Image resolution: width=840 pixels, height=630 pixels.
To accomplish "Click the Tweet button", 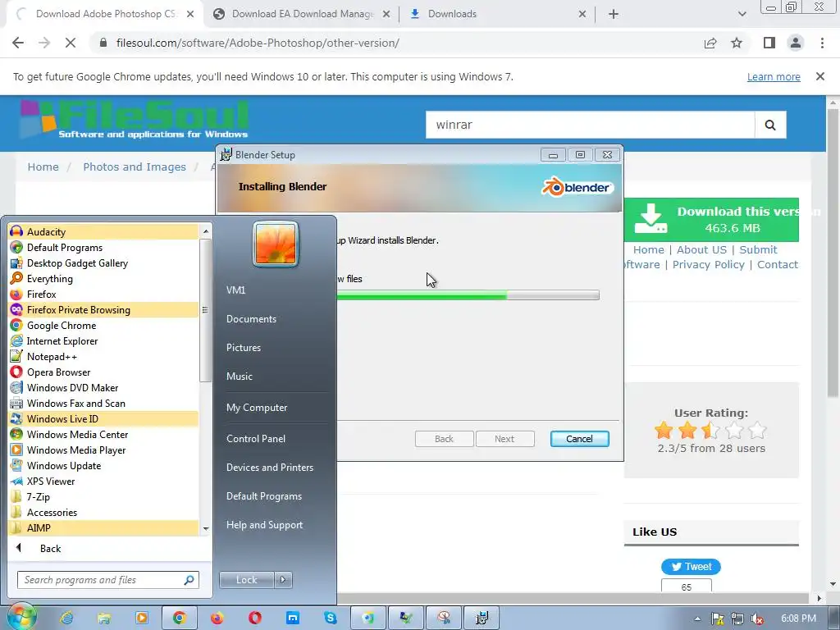I will click(691, 566).
